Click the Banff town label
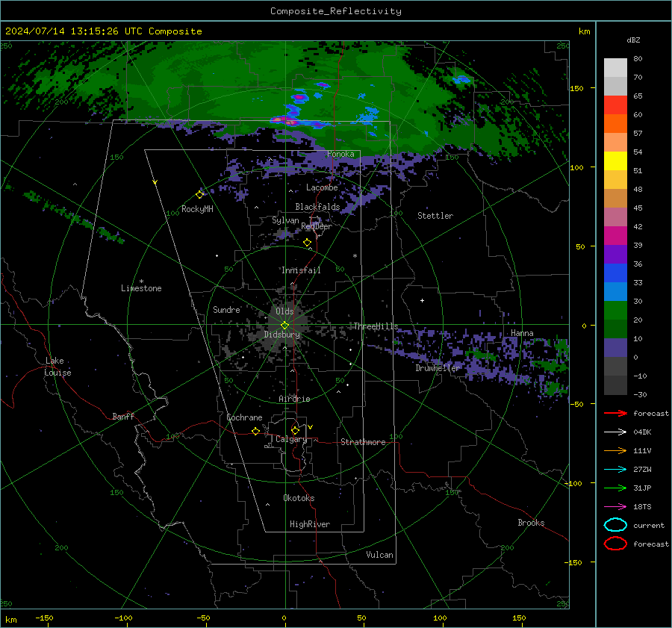 123,416
